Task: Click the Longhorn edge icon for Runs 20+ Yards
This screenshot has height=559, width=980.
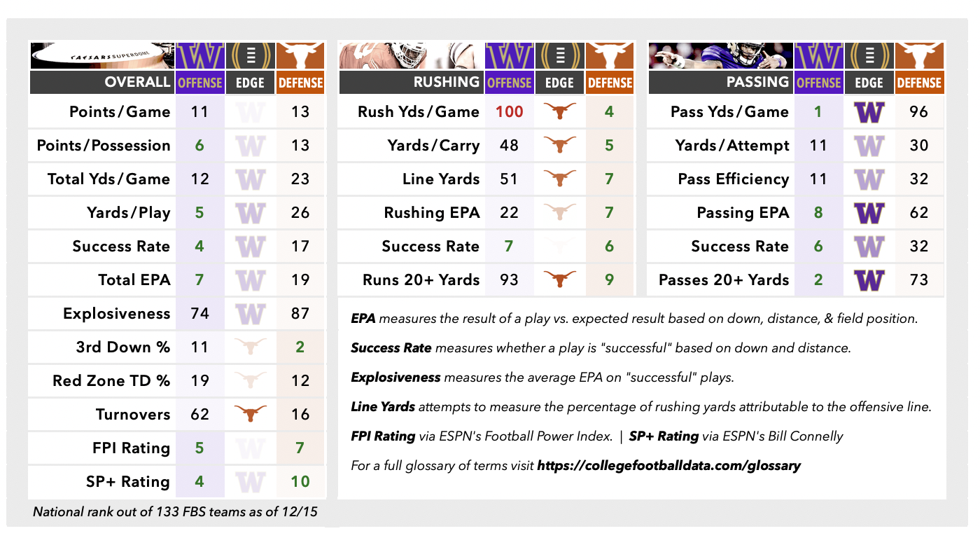Action: [559, 279]
